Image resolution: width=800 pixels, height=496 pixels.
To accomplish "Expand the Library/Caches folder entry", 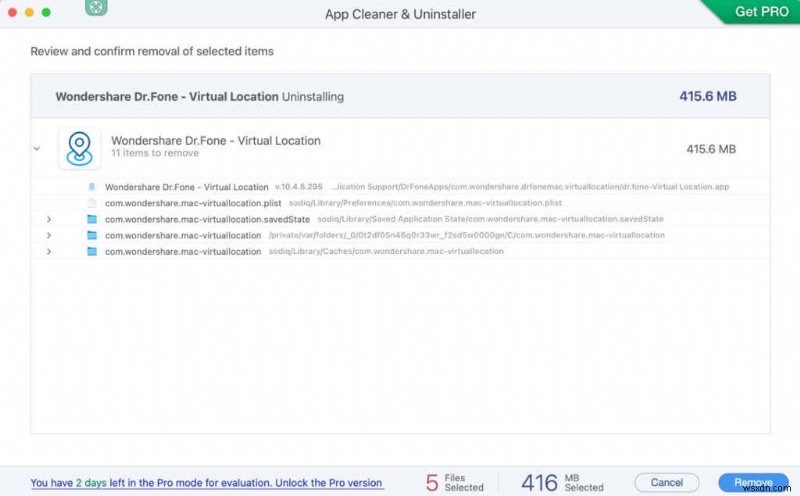I will [x=49, y=251].
